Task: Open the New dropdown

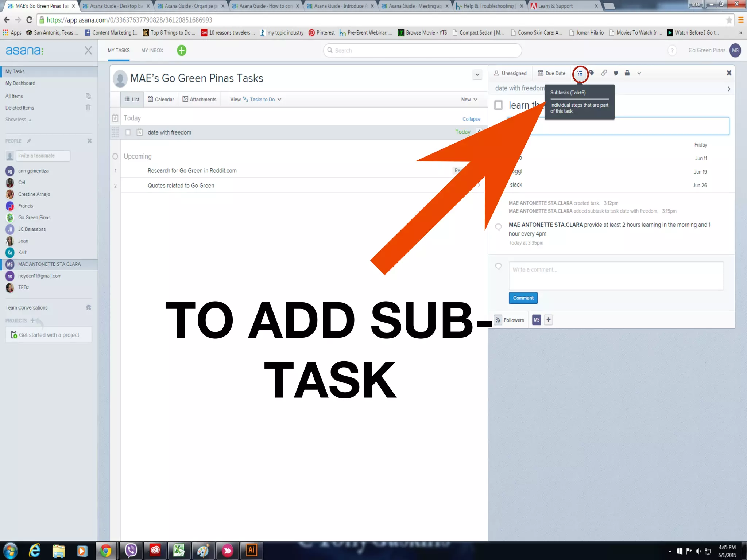Action: tap(469, 99)
